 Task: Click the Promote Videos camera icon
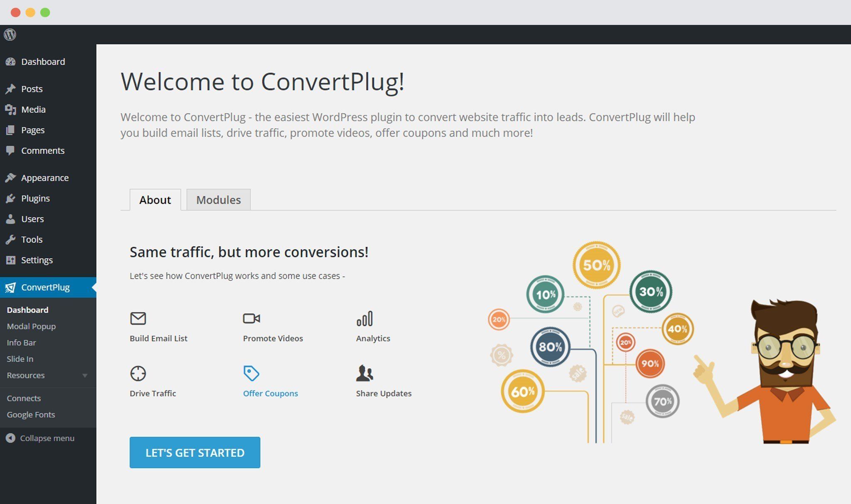251,319
